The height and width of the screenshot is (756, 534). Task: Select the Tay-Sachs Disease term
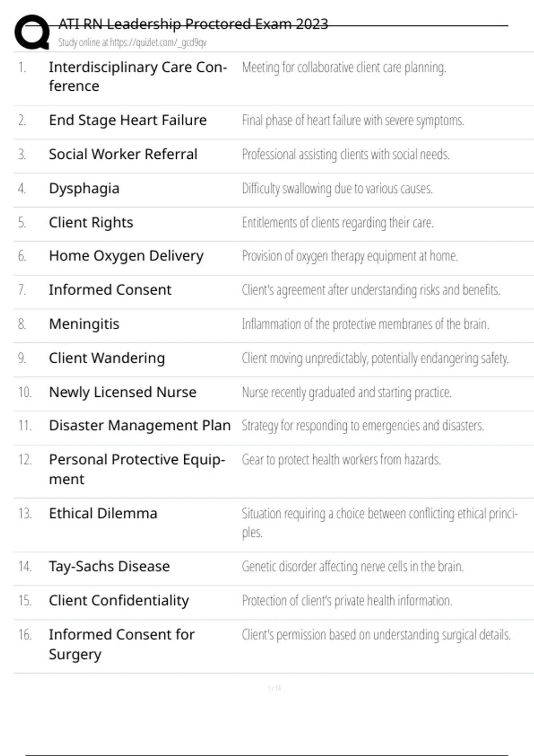point(109,567)
